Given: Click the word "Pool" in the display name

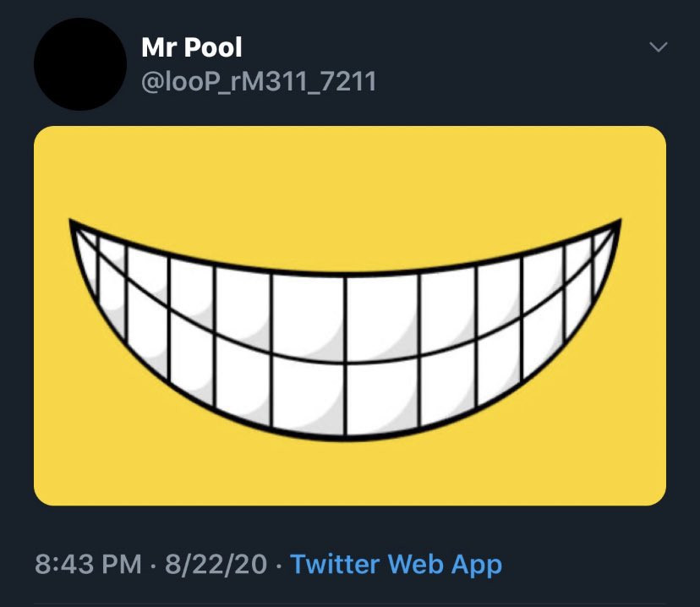Looking at the screenshot, I should [213, 48].
